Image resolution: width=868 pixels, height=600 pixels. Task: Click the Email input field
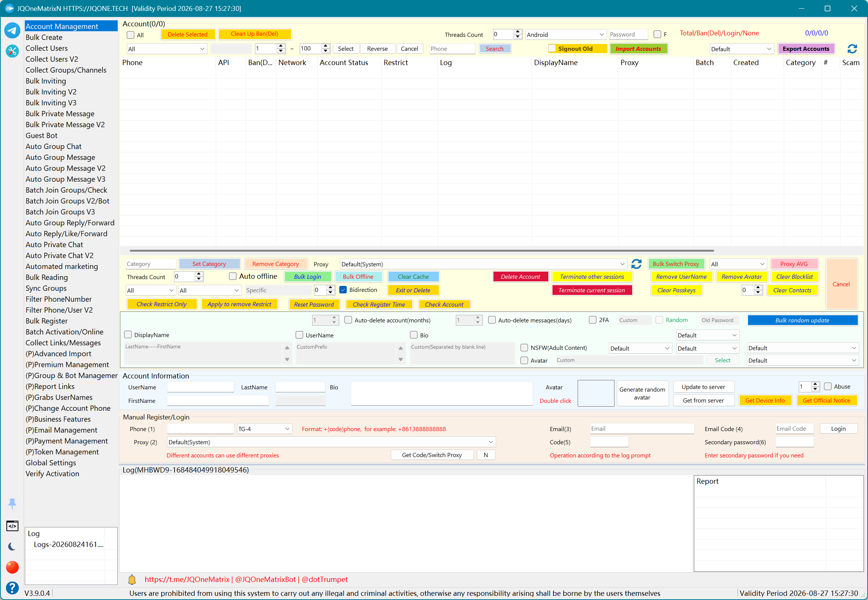point(642,429)
